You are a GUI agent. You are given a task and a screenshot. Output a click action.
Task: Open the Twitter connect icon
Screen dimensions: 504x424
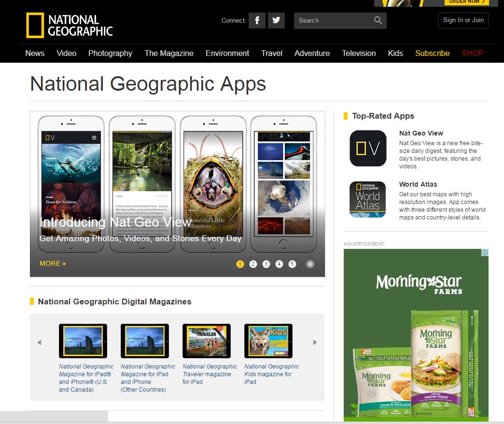click(x=276, y=21)
